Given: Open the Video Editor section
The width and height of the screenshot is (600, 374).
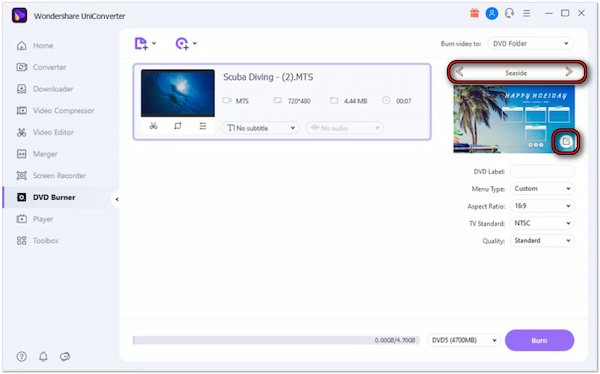Looking at the screenshot, I should 45,132.
